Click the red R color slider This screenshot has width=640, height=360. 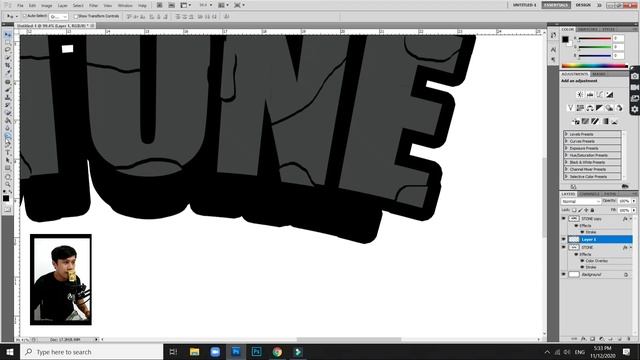coord(595,39)
